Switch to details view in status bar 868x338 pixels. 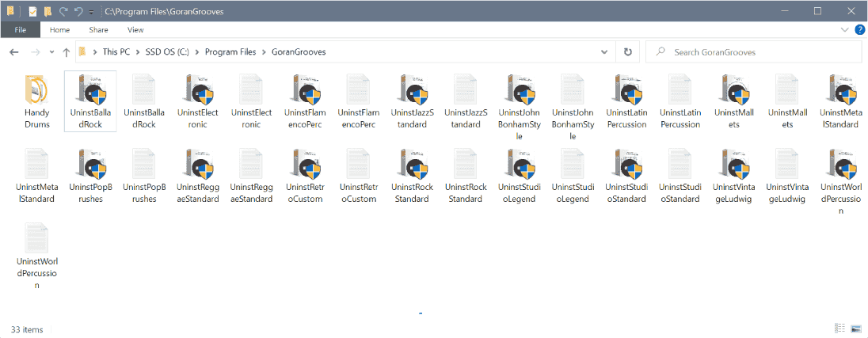[x=839, y=329]
